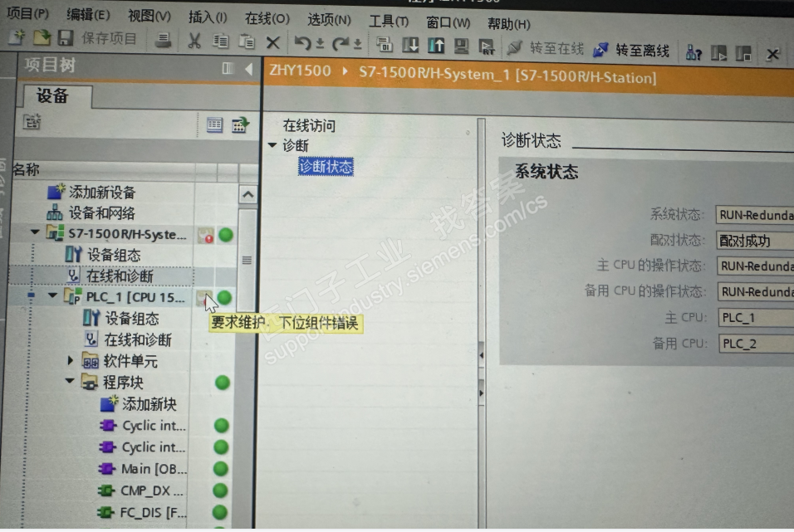Click the Print toolbar icon

point(163,40)
